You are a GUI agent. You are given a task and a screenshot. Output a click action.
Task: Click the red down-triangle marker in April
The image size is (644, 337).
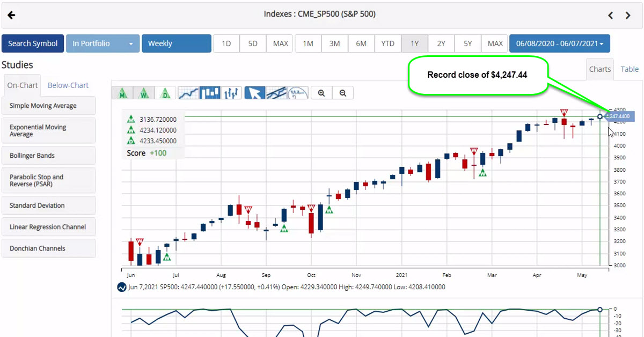coord(564,112)
